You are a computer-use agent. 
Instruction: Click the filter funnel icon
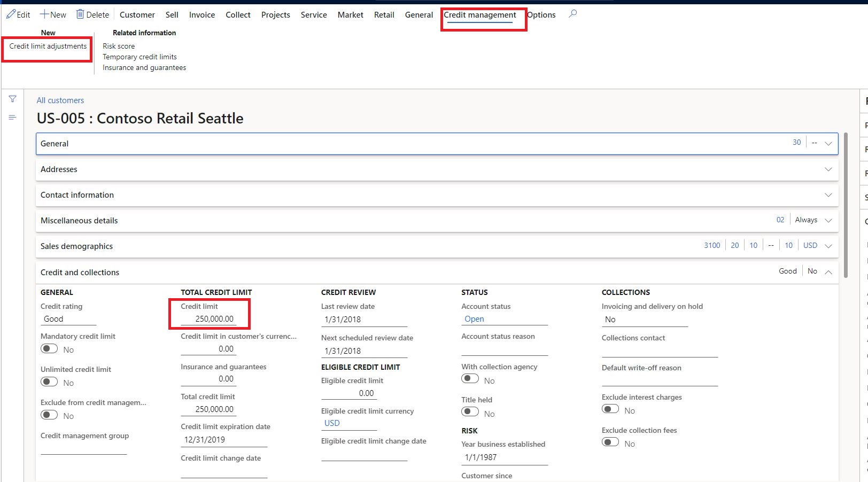point(12,99)
